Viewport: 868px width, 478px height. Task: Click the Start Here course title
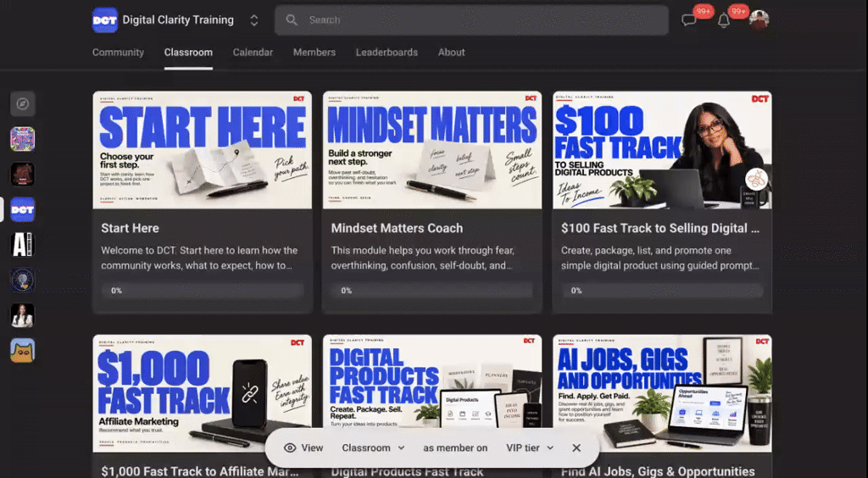[130, 228]
